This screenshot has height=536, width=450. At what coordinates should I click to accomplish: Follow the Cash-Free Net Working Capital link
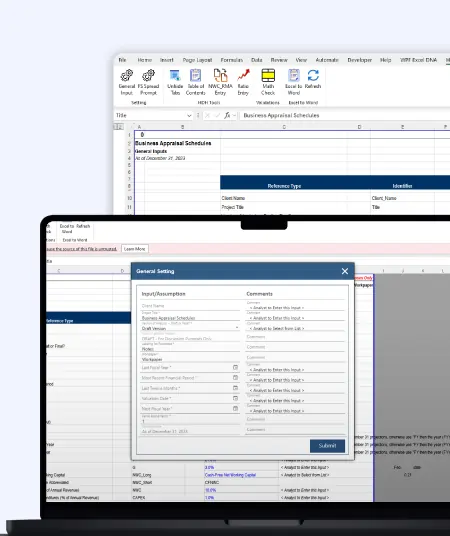click(x=230, y=475)
